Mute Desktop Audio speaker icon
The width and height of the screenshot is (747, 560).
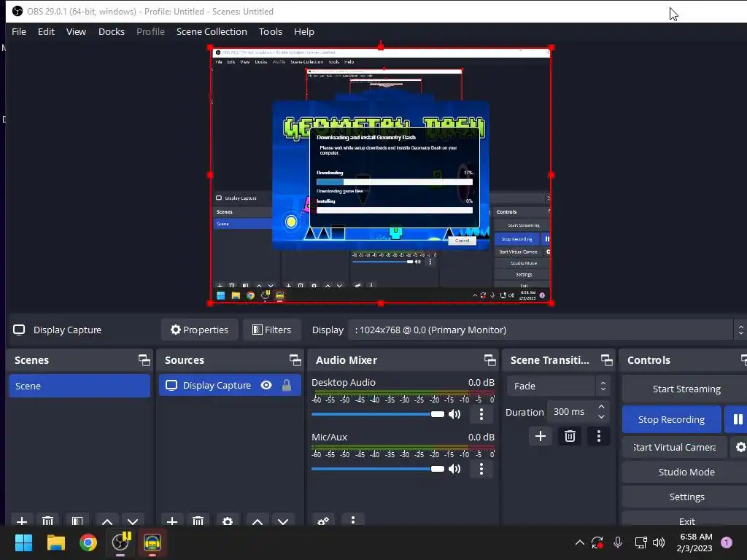(x=455, y=414)
